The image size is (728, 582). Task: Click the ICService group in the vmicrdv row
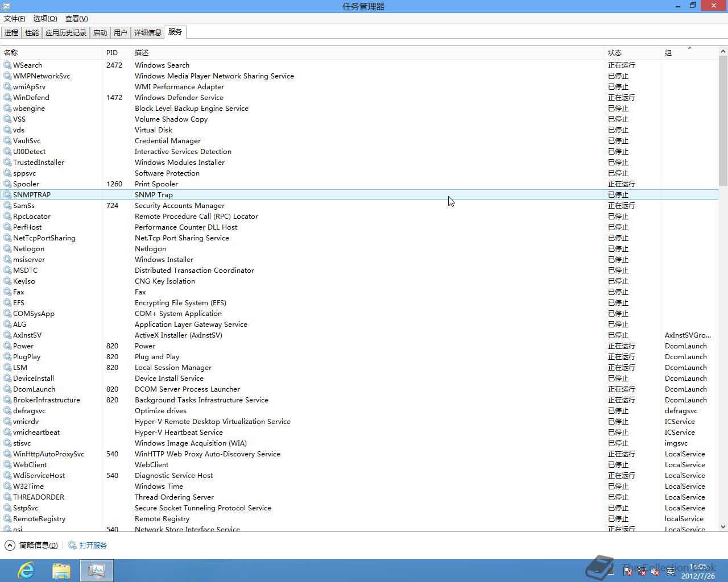point(680,421)
